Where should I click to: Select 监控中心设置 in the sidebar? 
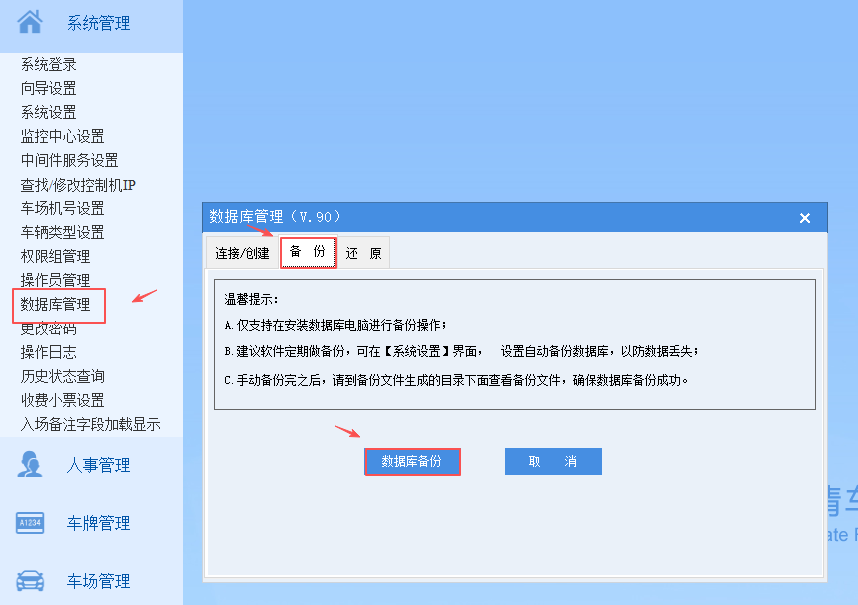(x=62, y=136)
